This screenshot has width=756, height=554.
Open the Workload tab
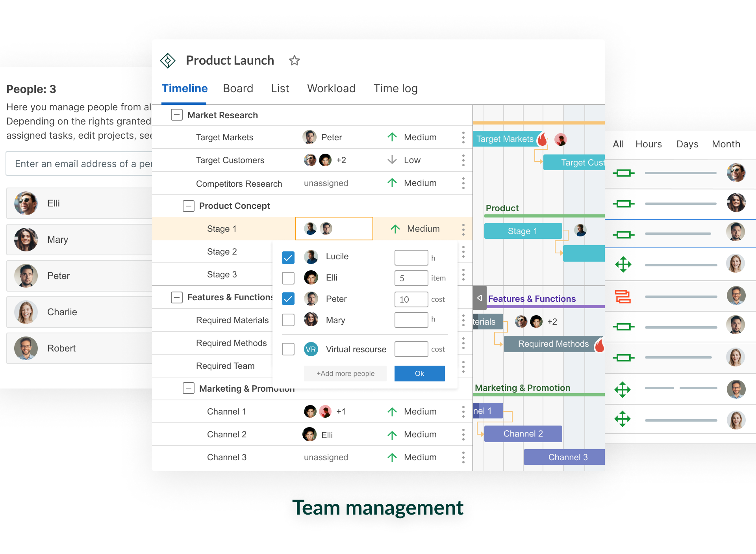pyautogui.click(x=331, y=88)
